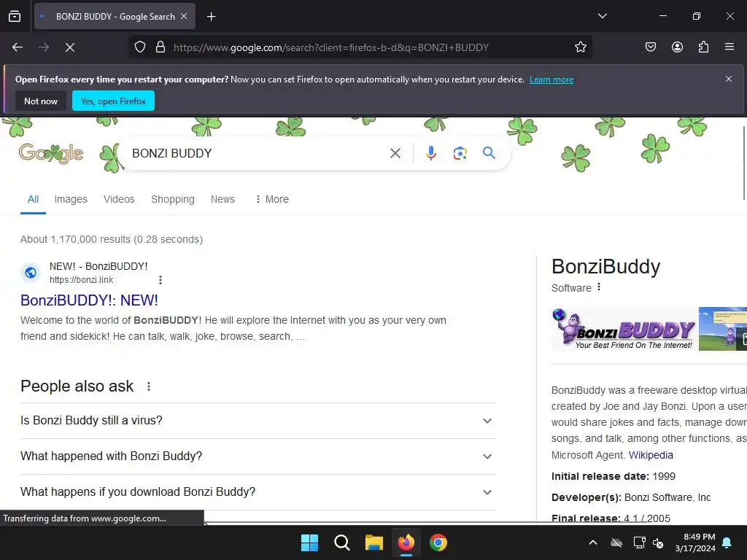Screen dimensions: 747x560
Task: Click the BonziBuddy knowledge panel title
Action: tap(606, 267)
